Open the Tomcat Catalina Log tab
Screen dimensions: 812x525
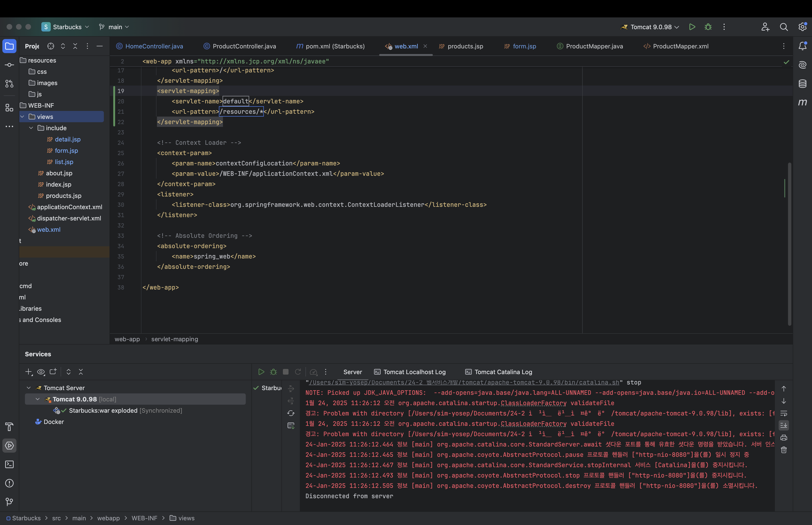click(499, 372)
